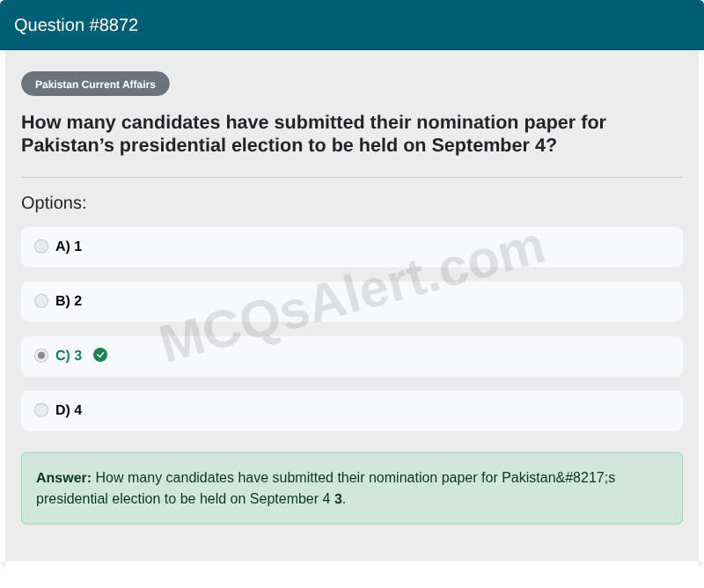Select radio button for option A) 1

(x=41, y=246)
